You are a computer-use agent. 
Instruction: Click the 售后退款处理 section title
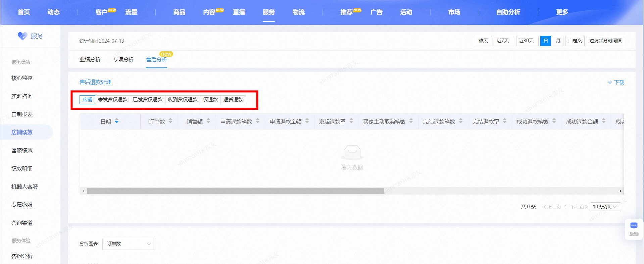(x=95, y=82)
